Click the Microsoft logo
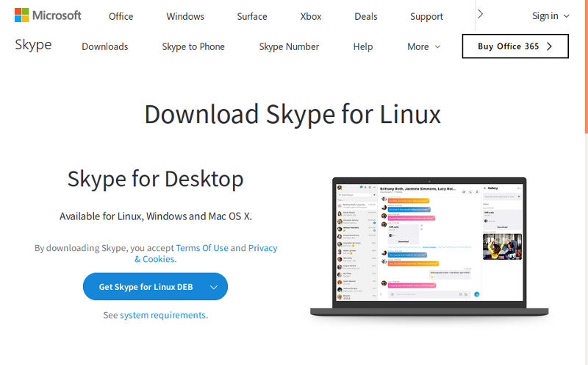Screen dimensions: 588x365 pos(48,15)
